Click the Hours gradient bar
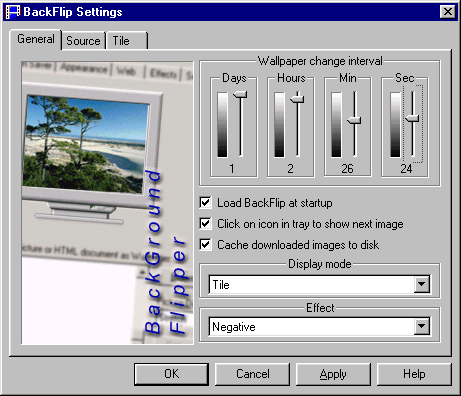The image size is (461, 396). [x=279, y=124]
